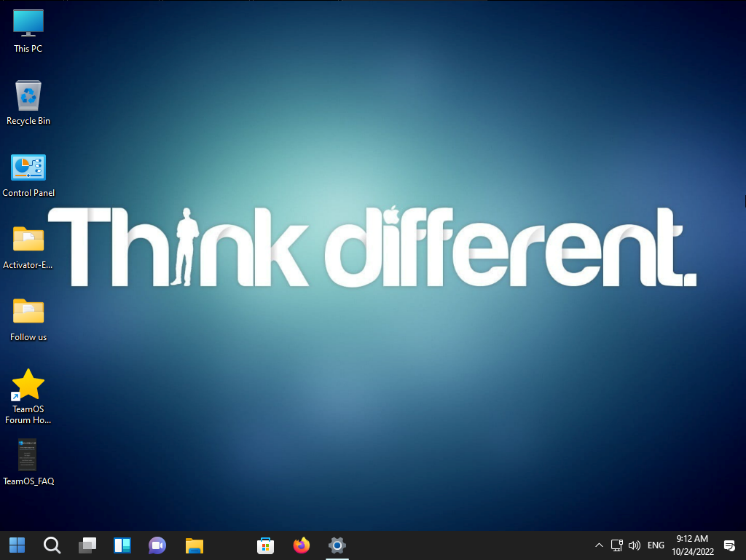Select the Control Panel desktop icon
Viewport: 746px width, 560px height.
[28, 167]
